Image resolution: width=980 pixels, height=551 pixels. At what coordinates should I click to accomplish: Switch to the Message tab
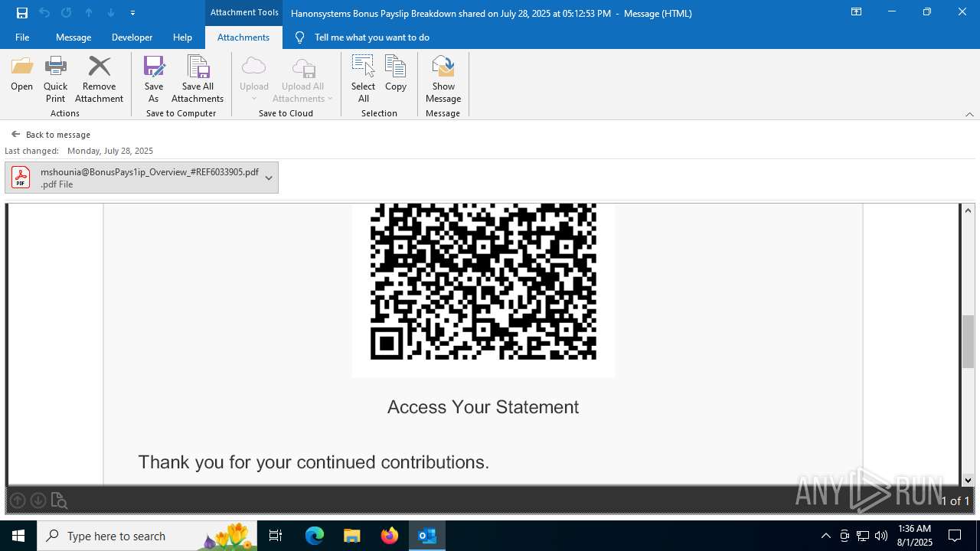click(x=73, y=37)
